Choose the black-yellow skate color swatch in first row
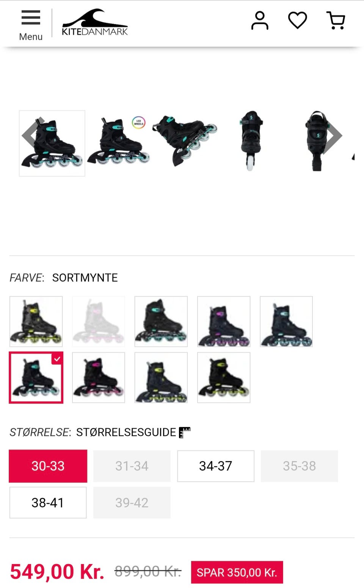The image size is (364, 588). coord(36,322)
